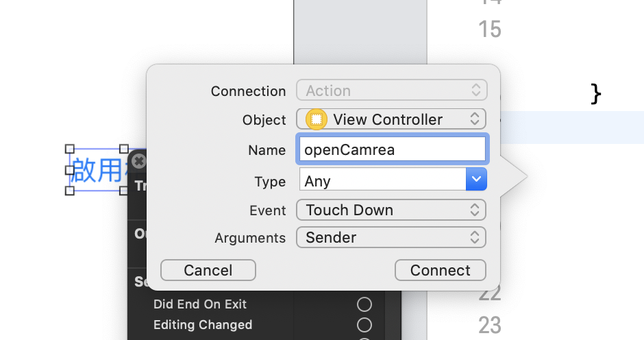Open the Connection popup showing Action
This screenshot has width=644, height=340.
click(391, 90)
